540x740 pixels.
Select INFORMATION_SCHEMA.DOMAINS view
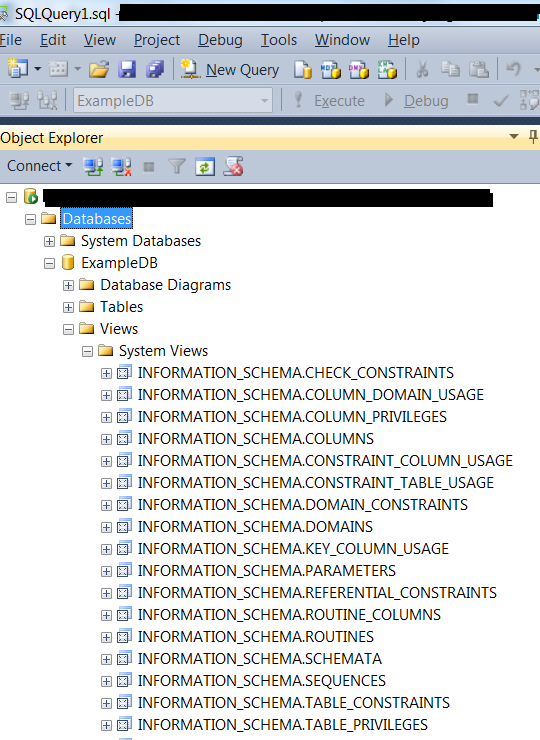tap(255, 527)
